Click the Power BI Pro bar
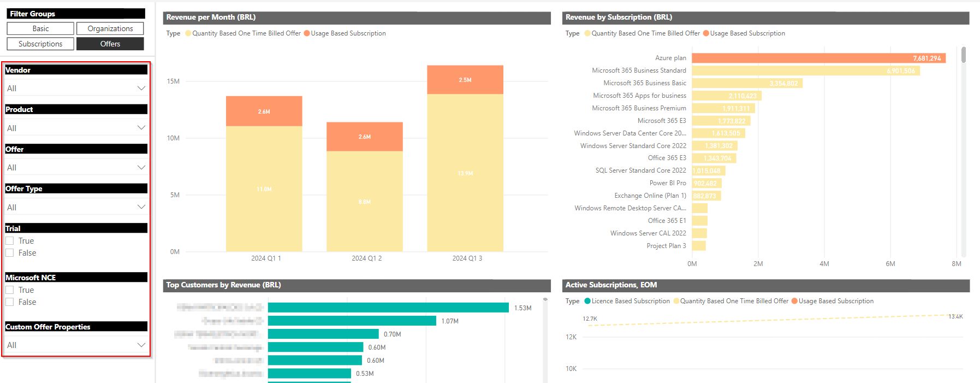Image resolution: width=980 pixels, height=383 pixels. pyautogui.click(x=707, y=183)
